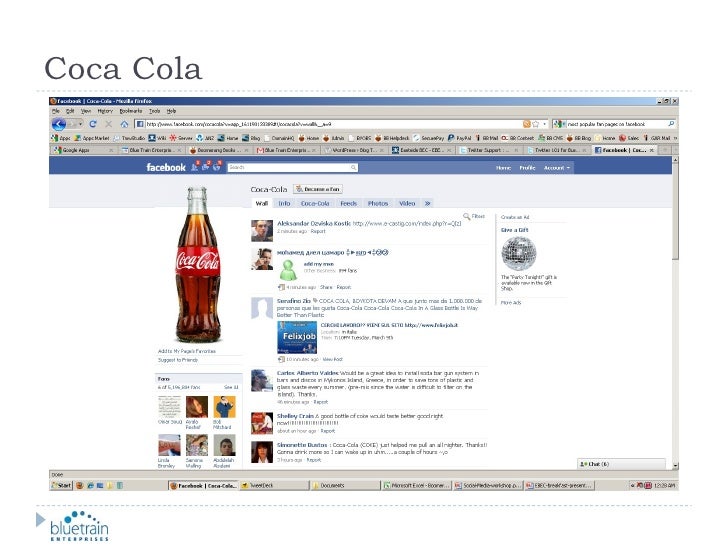The width and height of the screenshot is (728, 546).
Task: Select the Feeds tab on Coca-Cola page
Action: 348,203
